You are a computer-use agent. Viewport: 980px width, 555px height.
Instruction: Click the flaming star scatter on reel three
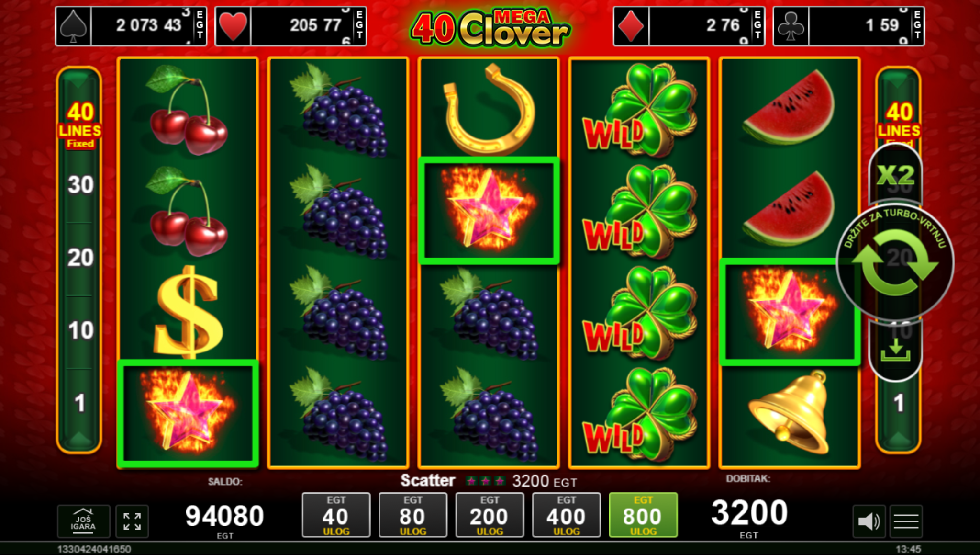point(489,211)
